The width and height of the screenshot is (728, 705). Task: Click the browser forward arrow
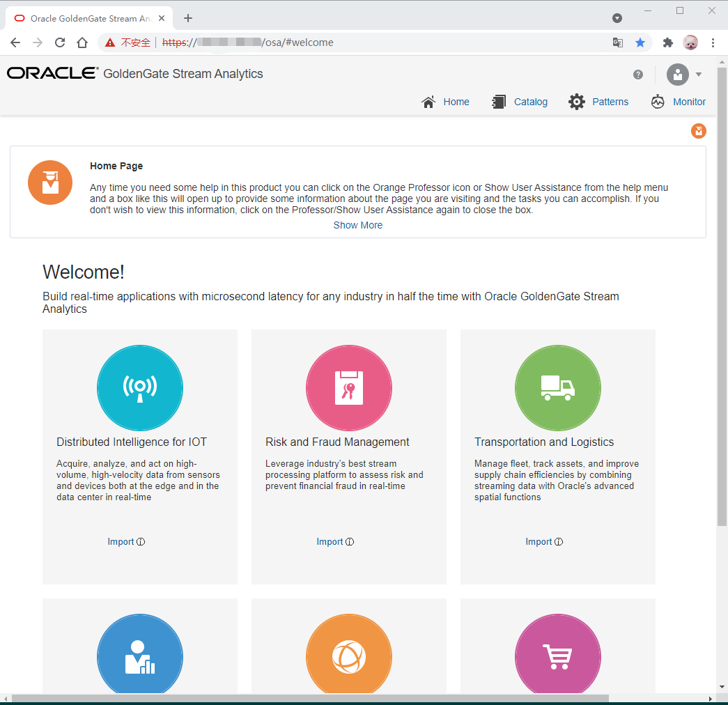pyautogui.click(x=38, y=42)
